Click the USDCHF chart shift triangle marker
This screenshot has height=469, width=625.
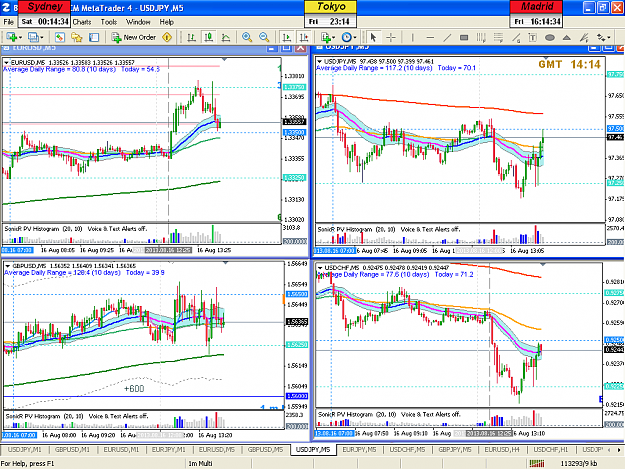(x=543, y=264)
